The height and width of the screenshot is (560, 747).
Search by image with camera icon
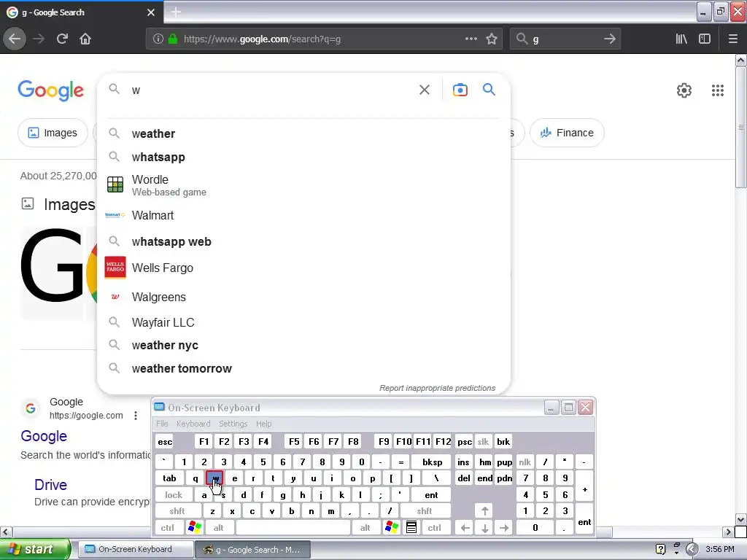click(460, 90)
